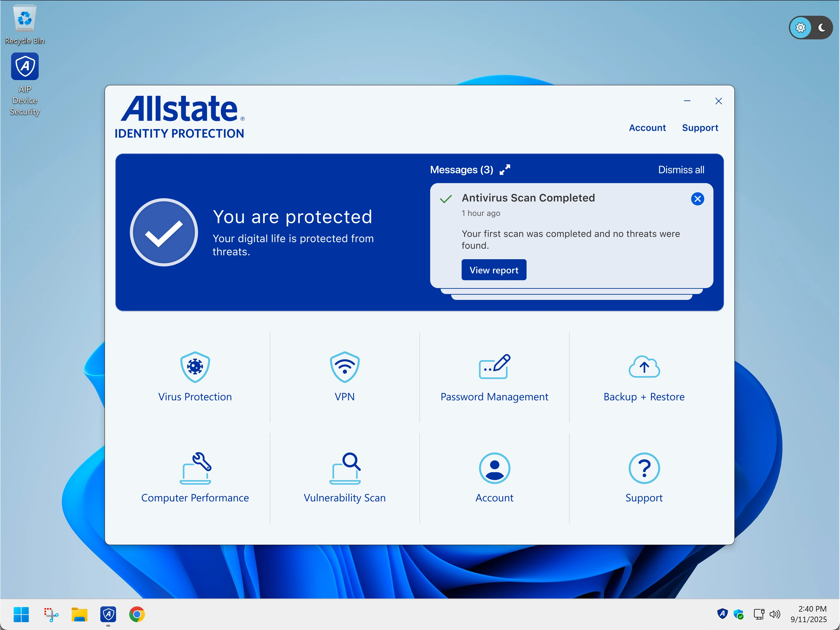Click the View report button
Viewport: 840px width, 630px height.
tap(494, 270)
